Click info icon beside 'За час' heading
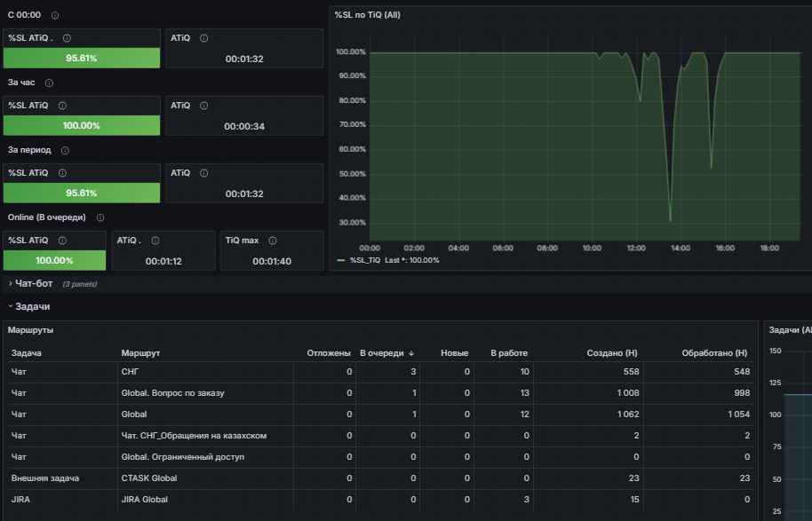812x521 pixels. 49,83
